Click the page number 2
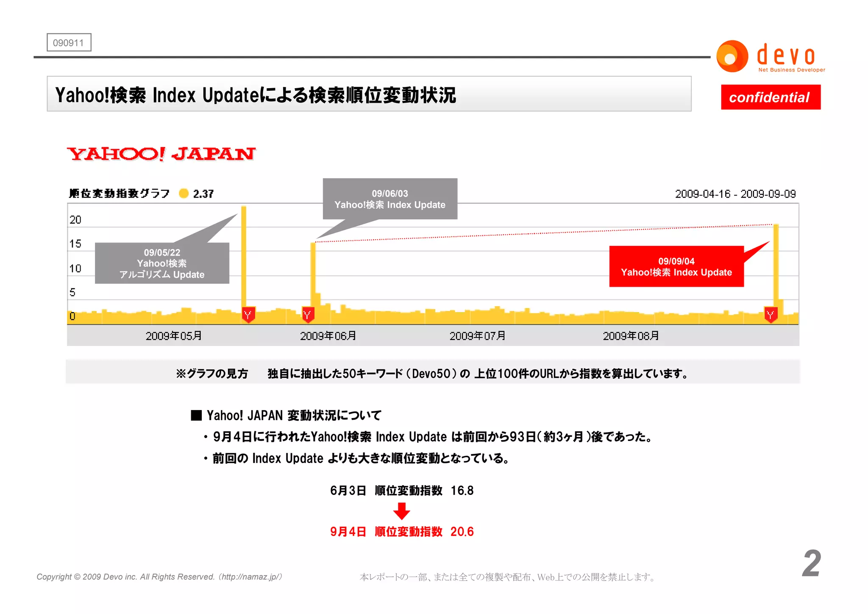Viewport: 868px width, 614px height. tap(811, 563)
